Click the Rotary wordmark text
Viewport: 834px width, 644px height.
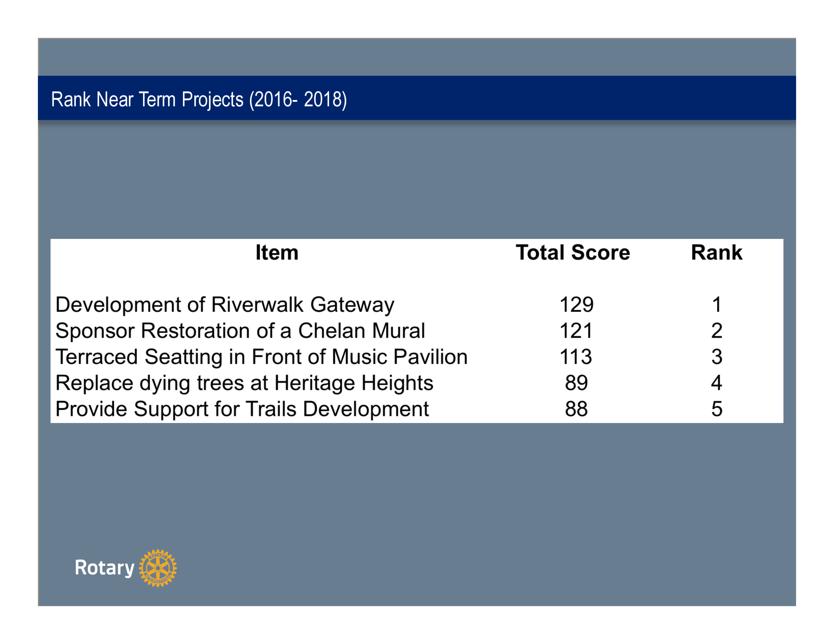click(104, 568)
